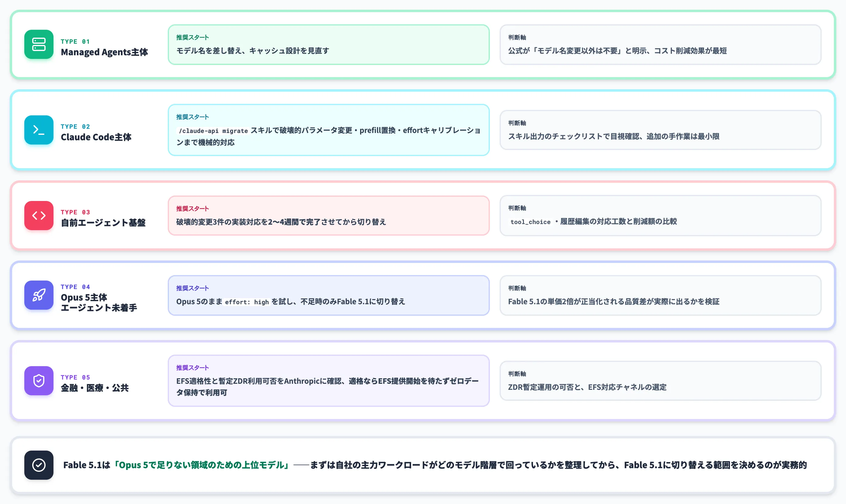The height and width of the screenshot is (504, 846).
Task: Click green '「Opus 5で足りない領域のための上位モデル」' highlight
Action: (201, 465)
